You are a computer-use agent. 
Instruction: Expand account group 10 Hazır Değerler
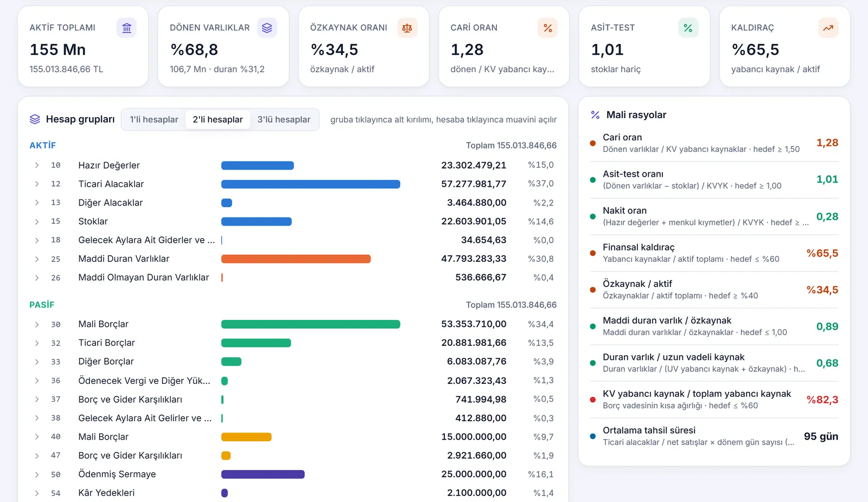37,165
